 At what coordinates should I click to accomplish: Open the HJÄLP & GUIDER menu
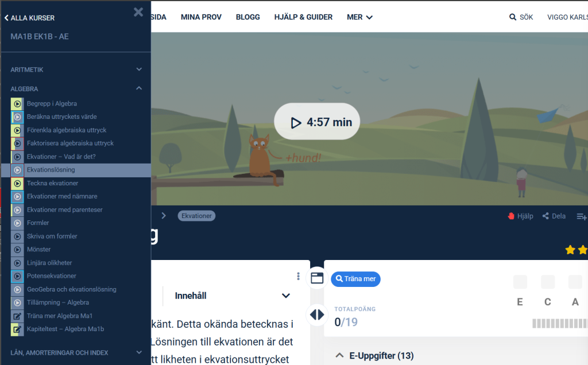coord(303,17)
